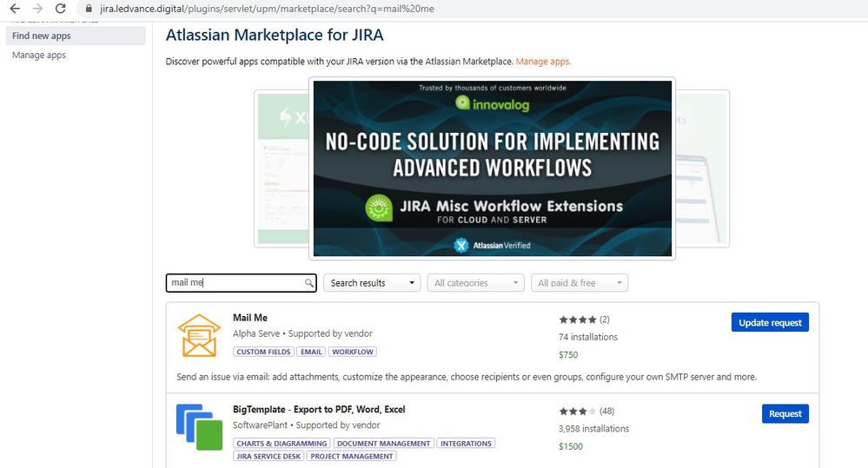Image resolution: width=868 pixels, height=468 pixels.
Task: Click the BigTemplate Request button
Action: click(x=785, y=414)
